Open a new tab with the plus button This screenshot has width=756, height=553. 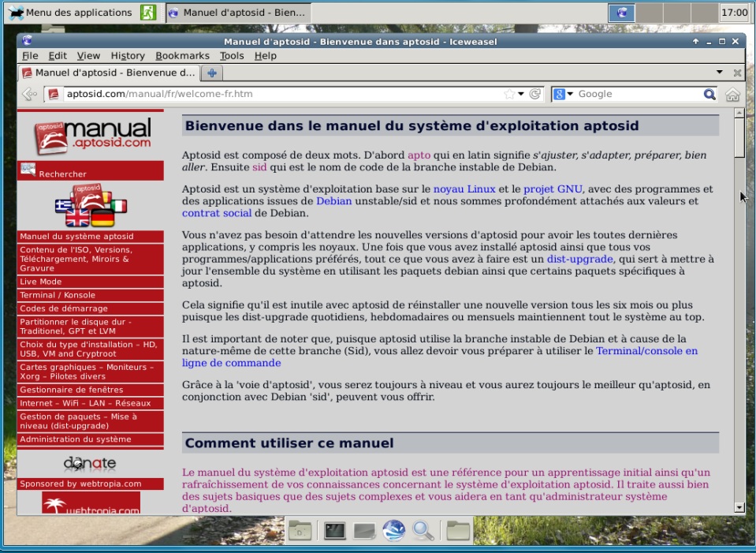tap(211, 73)
